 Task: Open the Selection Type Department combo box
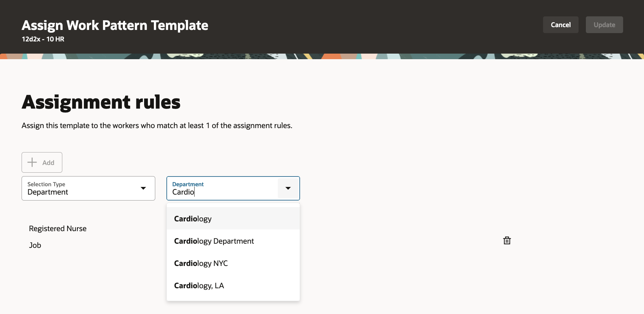coord(88,188)
